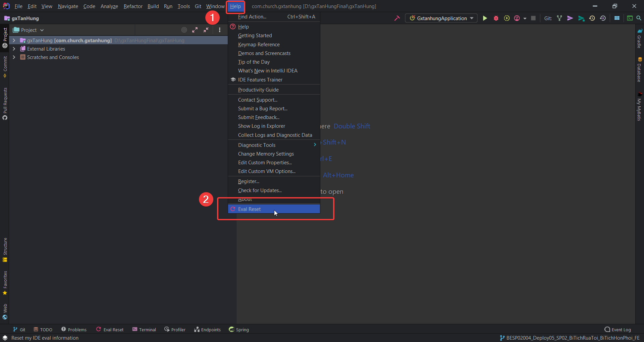Select Submit a Bug Report entry
The width and height of the screenshot is (644, 342).
tap(274, 109)
